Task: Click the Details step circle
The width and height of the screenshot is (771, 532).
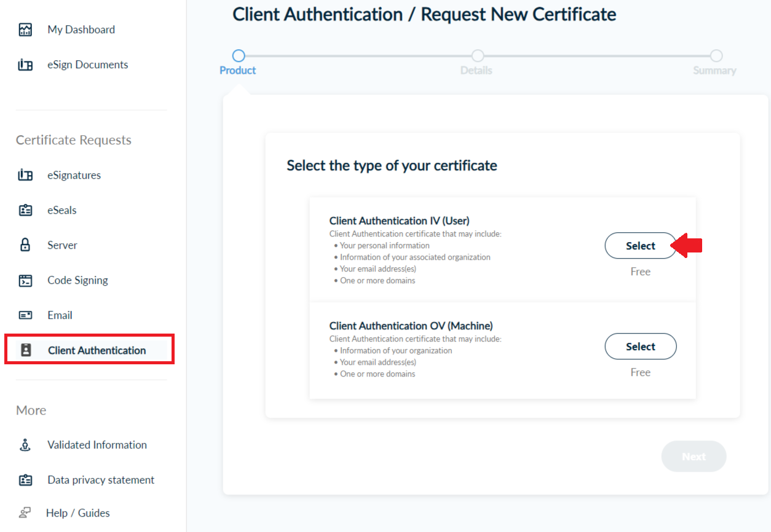Action: (x=477, y=56)
